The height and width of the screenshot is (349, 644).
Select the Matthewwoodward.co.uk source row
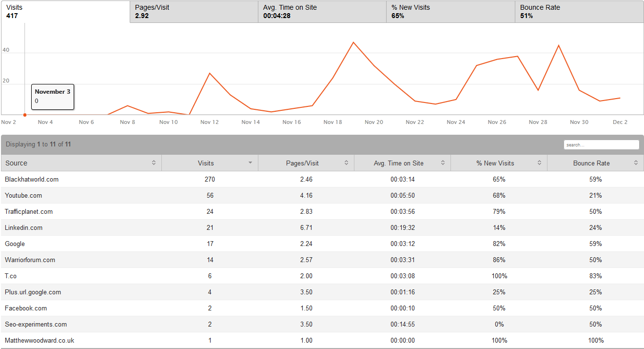coord(39,340)
